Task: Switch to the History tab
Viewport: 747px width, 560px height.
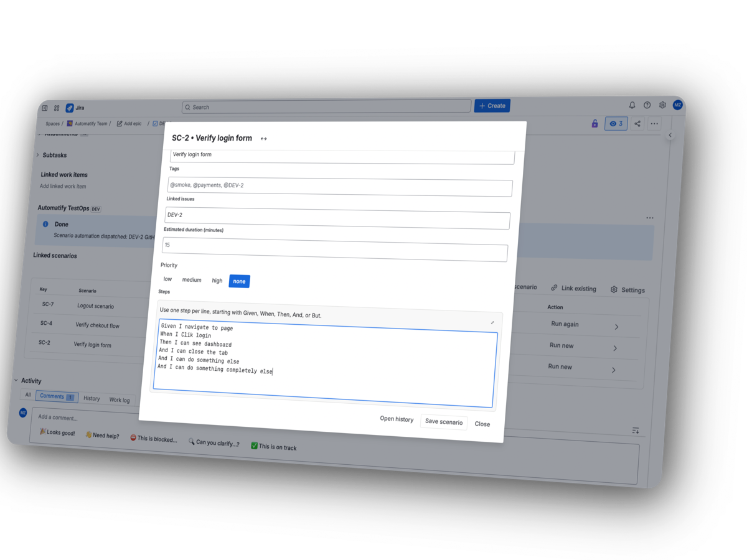Action: [92, 398]
